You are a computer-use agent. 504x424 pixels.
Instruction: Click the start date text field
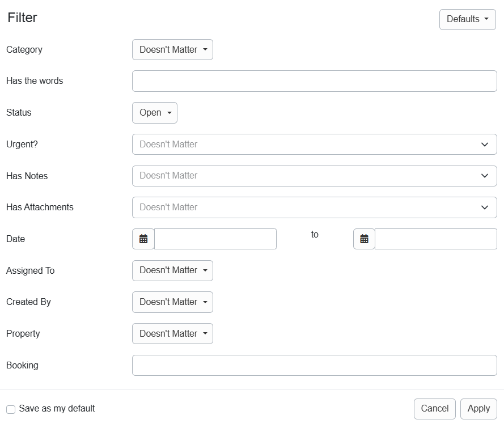(x=215, y=239)
